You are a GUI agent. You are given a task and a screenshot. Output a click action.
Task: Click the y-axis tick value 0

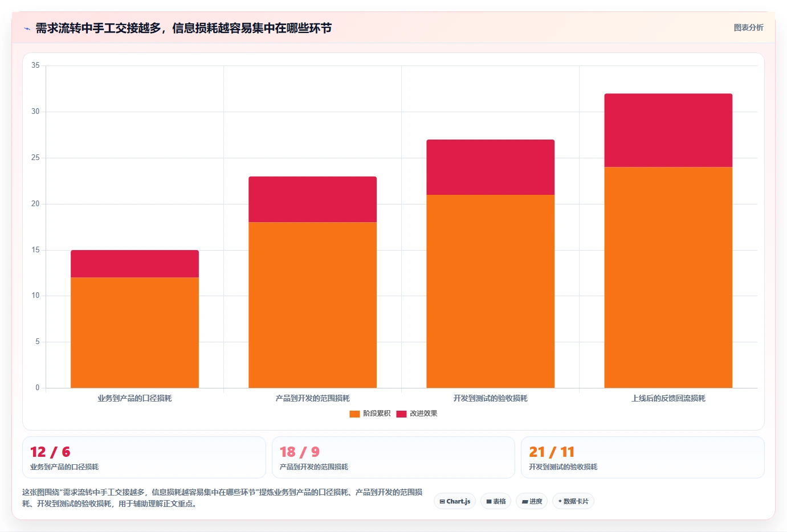pyautogui.click(x=38, y=388)
